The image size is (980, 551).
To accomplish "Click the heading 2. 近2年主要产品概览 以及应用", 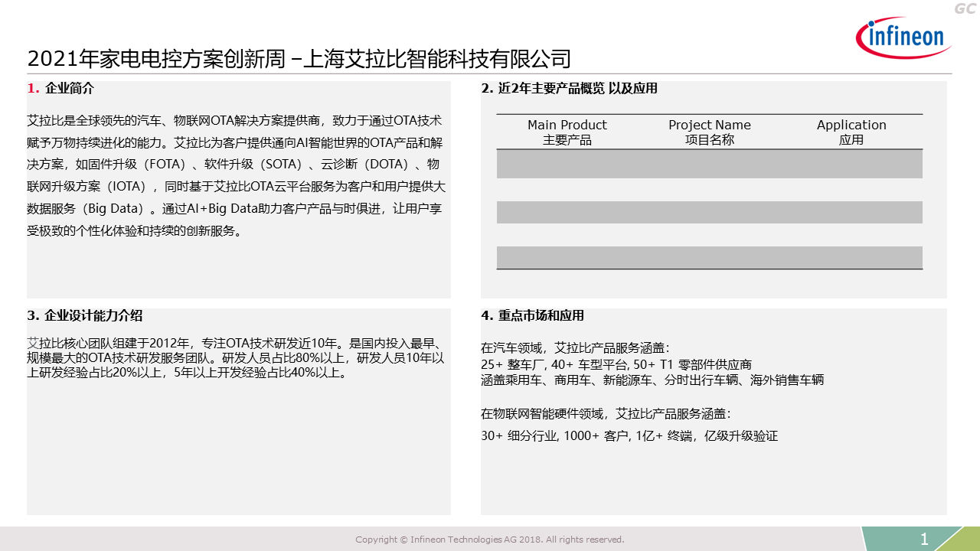I will (570, 89).
